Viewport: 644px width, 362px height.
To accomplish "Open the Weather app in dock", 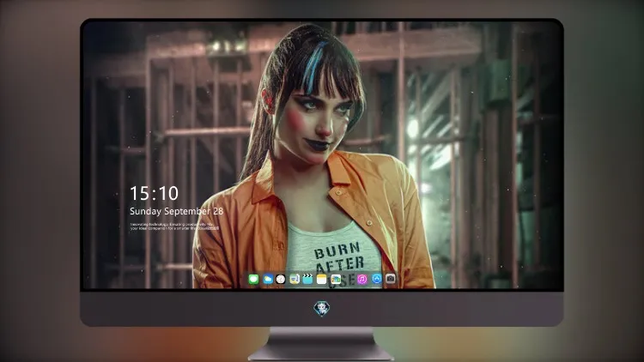I will click(x=268, y=279).
